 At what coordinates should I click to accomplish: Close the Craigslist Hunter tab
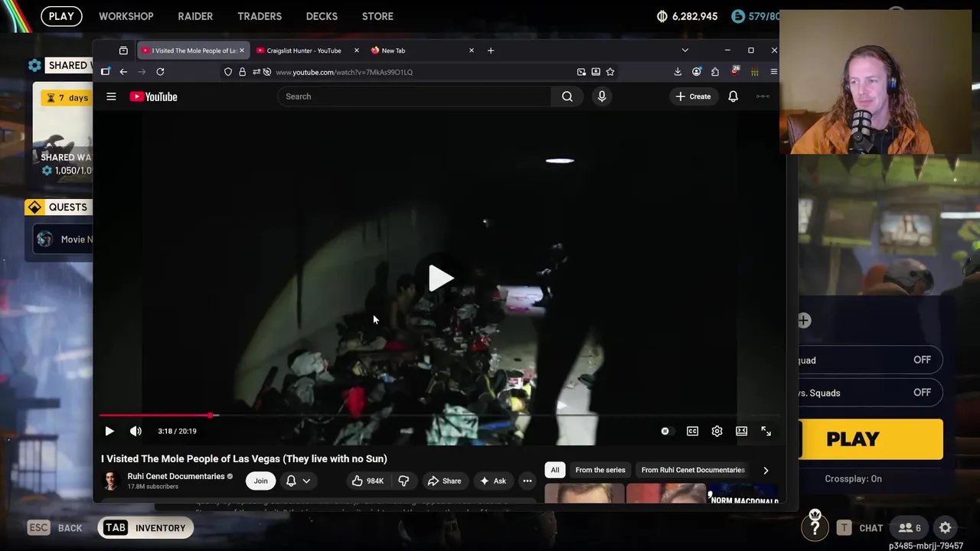pos(356,51)
